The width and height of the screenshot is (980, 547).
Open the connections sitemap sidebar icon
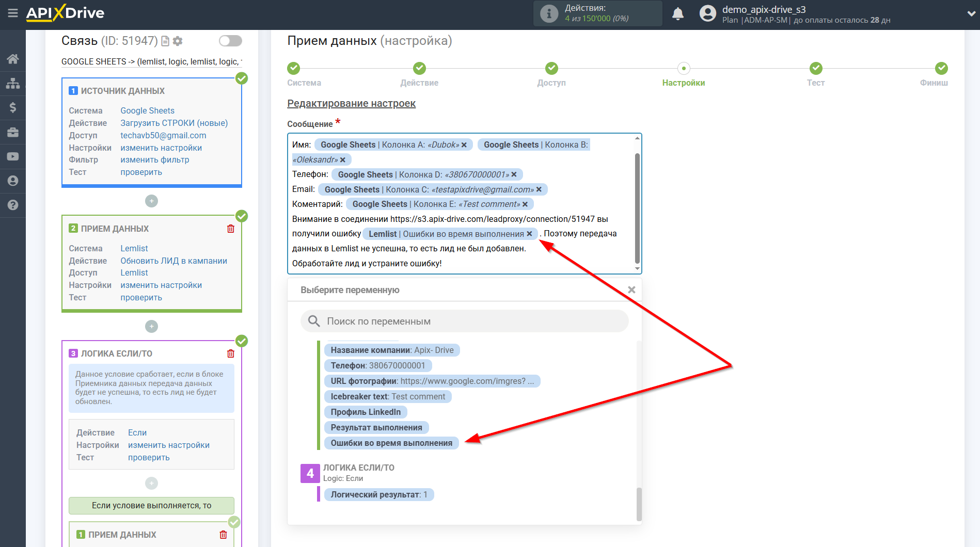pyautogui.click(x=13, y=83)
